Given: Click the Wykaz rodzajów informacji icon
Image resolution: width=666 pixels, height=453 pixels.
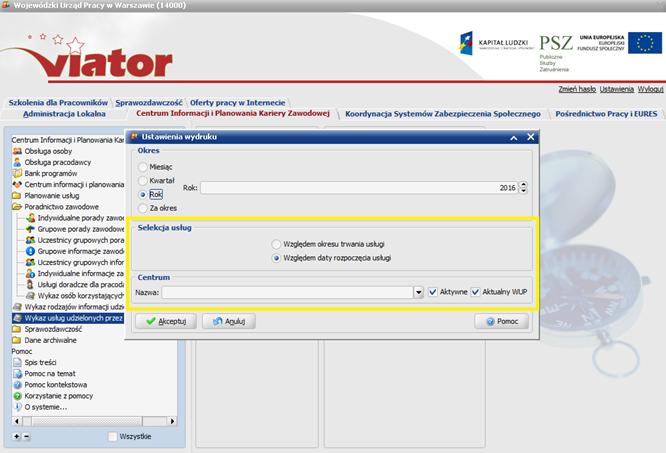Looking at the screenshot, I should pos(17,307).
